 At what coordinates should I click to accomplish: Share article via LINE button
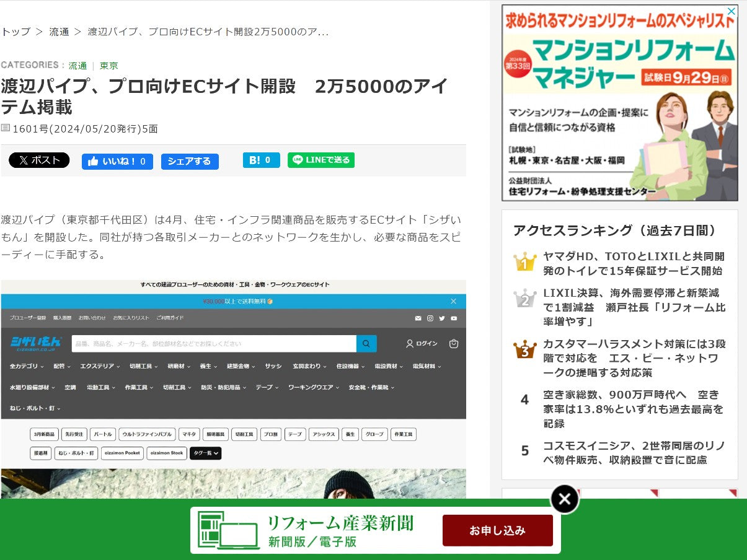point(321,160)
